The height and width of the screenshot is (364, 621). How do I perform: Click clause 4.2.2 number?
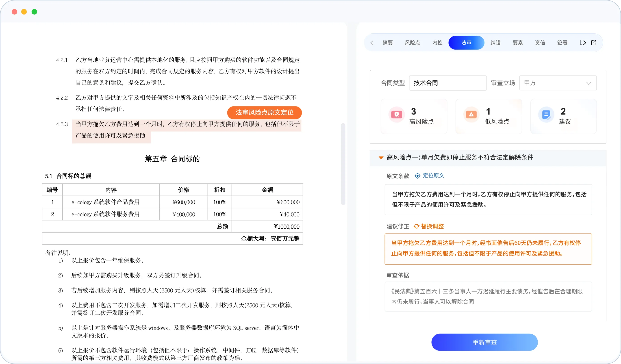(x=62, y=98)
